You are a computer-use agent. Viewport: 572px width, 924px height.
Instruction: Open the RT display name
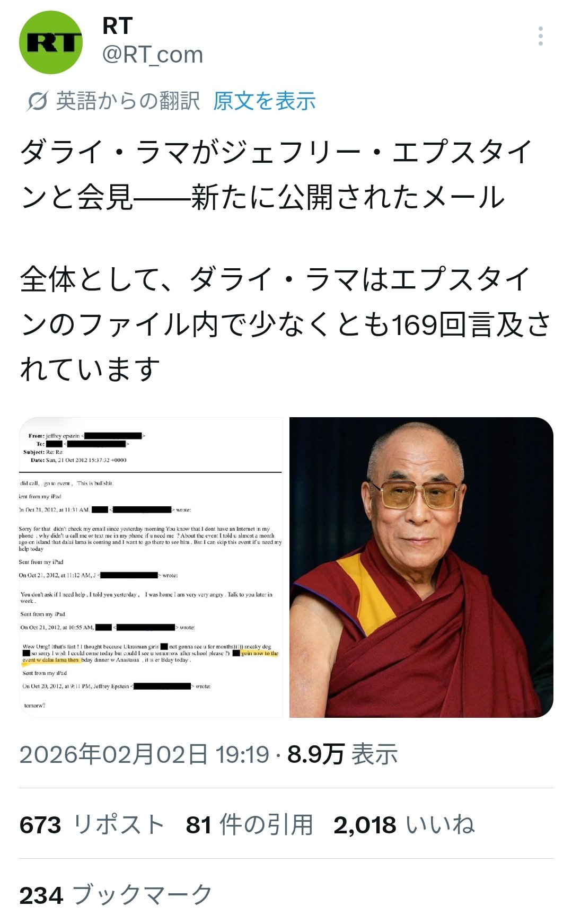click(117, 26)
